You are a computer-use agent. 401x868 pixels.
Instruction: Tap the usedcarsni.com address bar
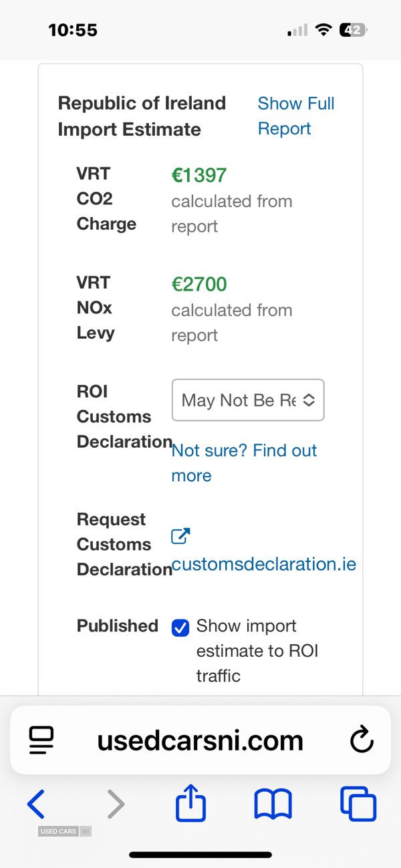click(200, 740)
